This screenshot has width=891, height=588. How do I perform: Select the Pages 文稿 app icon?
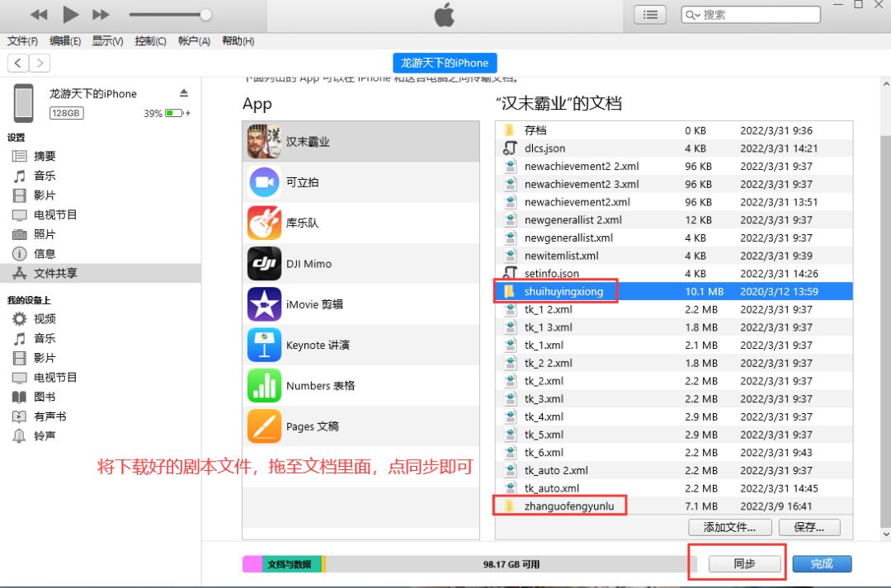264,426
